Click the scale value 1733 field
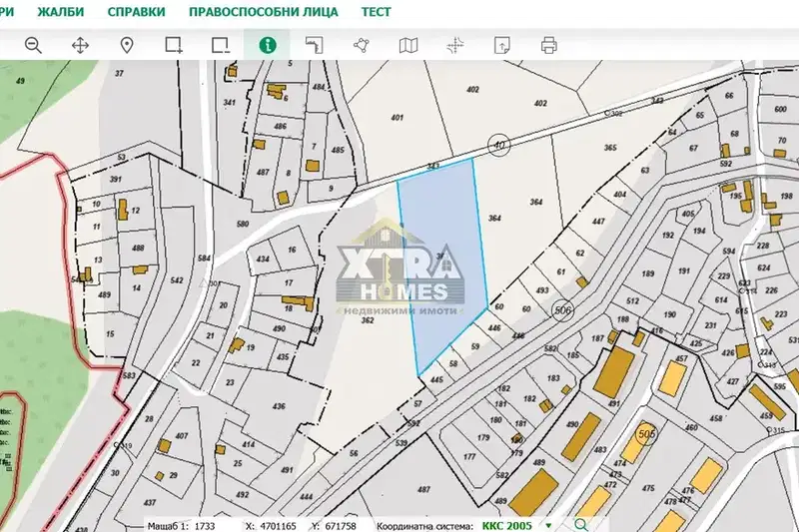 click(204, 526)
